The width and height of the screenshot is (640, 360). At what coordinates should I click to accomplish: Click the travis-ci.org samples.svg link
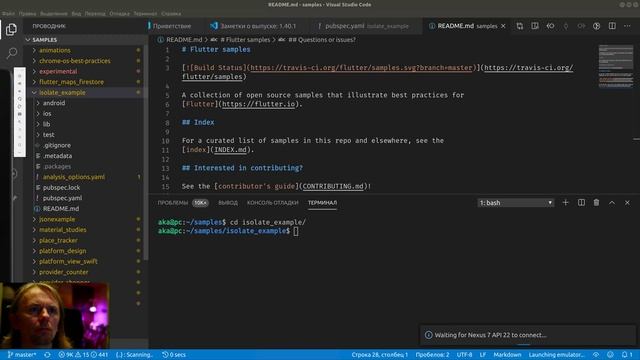[361, 68]
